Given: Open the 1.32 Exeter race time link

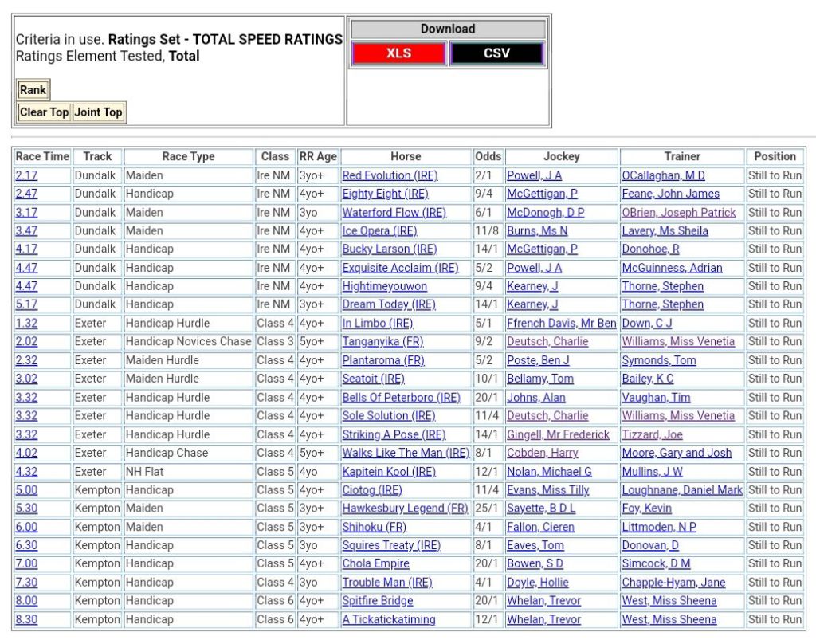Looking at the screenshot, I should tap(25, 323).
